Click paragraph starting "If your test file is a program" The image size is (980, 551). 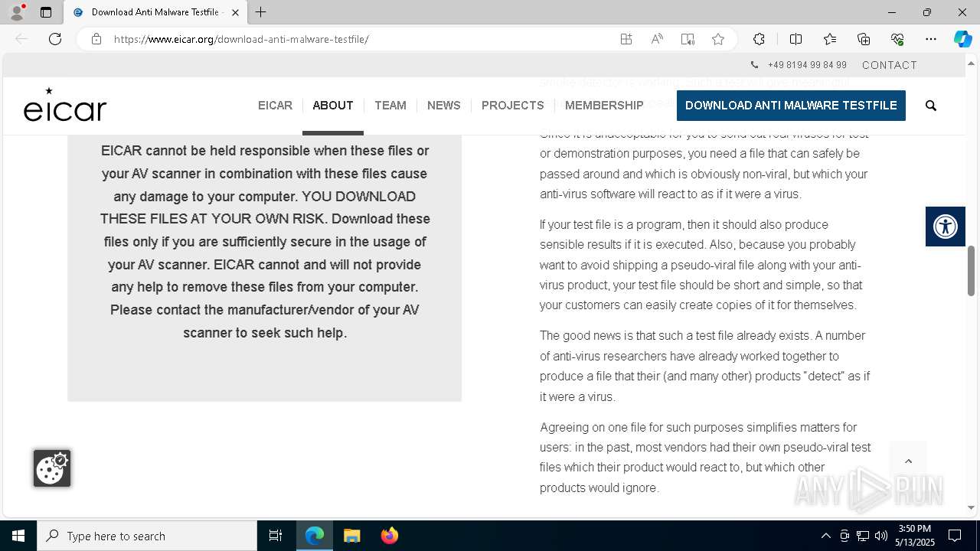(x=701, y=265)
